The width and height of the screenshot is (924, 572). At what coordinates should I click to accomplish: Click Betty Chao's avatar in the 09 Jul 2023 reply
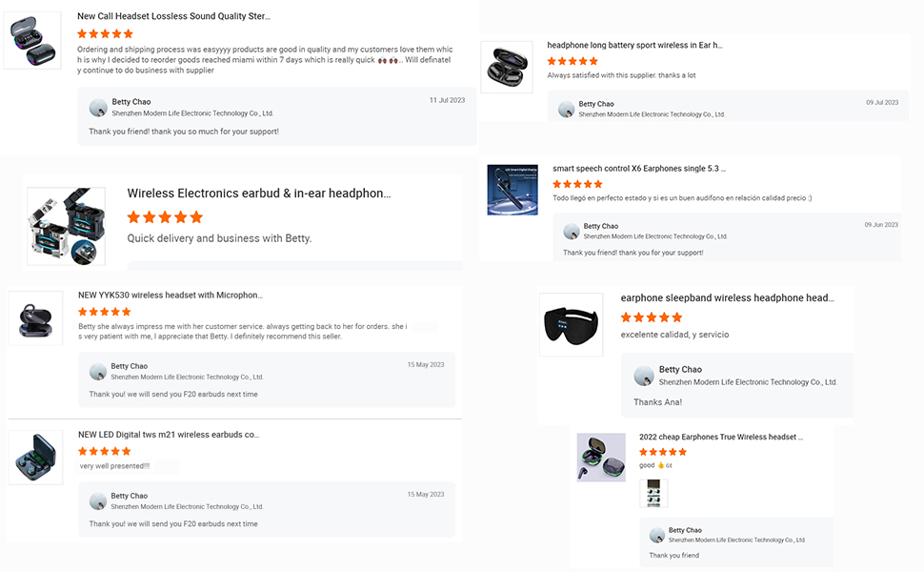click(567, 109)
